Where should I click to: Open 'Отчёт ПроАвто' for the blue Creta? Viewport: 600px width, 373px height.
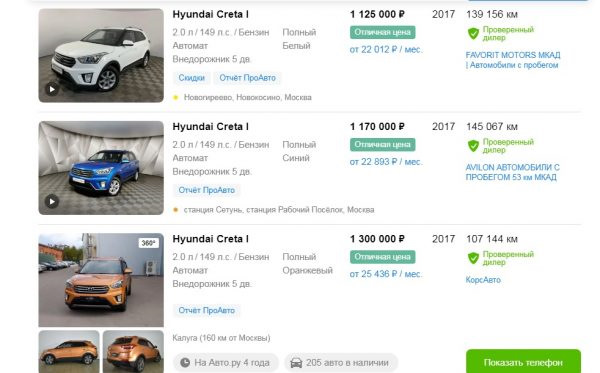click(207, 190)
